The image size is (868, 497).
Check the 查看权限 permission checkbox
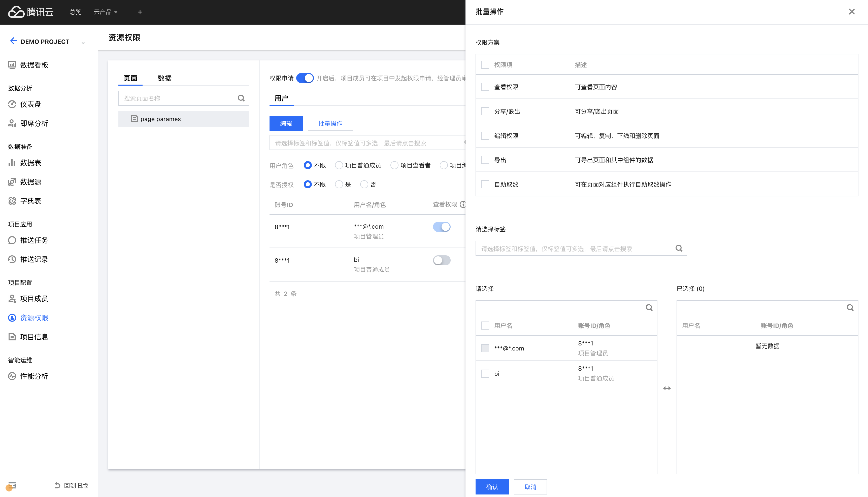pos(485,87)
